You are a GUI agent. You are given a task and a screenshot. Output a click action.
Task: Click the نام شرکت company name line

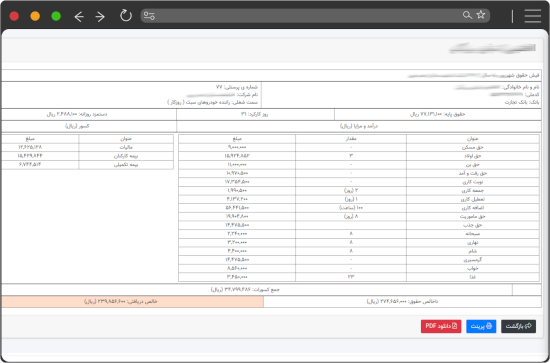point(222,95)
